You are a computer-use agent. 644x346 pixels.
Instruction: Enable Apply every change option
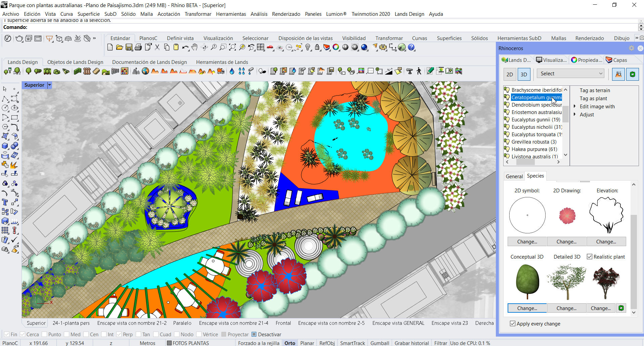tap(513, 323)
